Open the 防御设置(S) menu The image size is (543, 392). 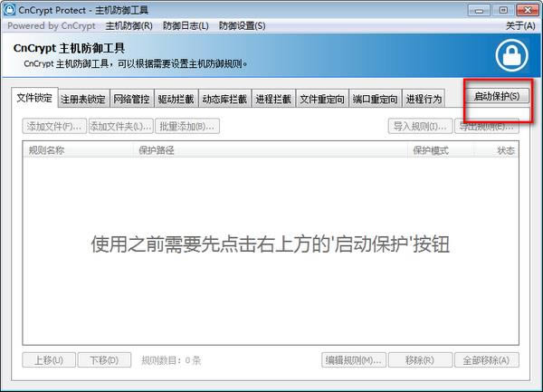(242, 25)
